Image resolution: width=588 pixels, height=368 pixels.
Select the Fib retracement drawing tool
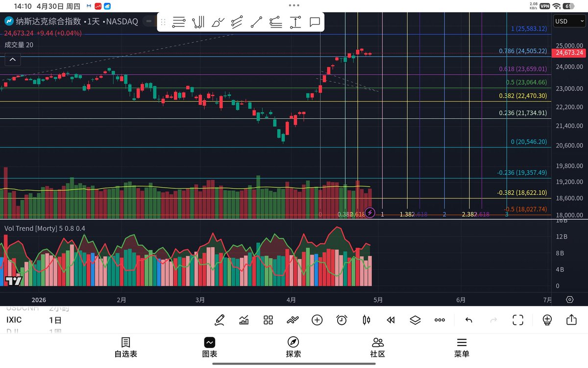(x=179, y=22)
